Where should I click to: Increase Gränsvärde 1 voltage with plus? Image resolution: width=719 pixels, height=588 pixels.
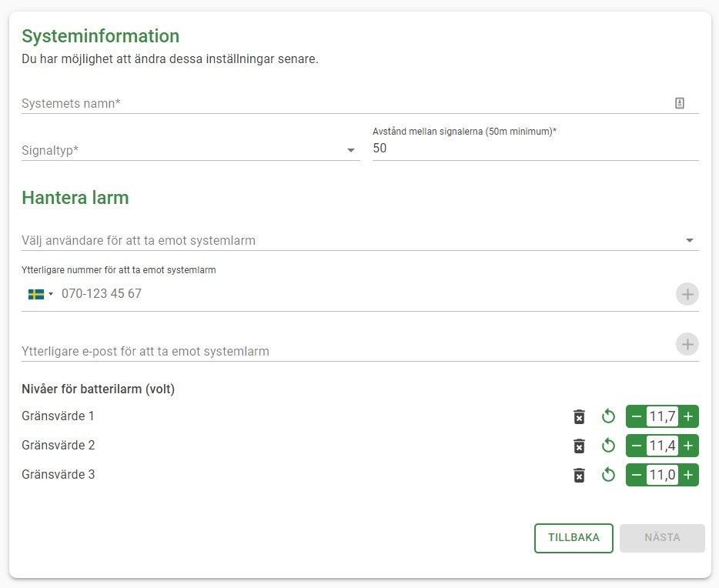pyautogui.click(x=688, y=416)
